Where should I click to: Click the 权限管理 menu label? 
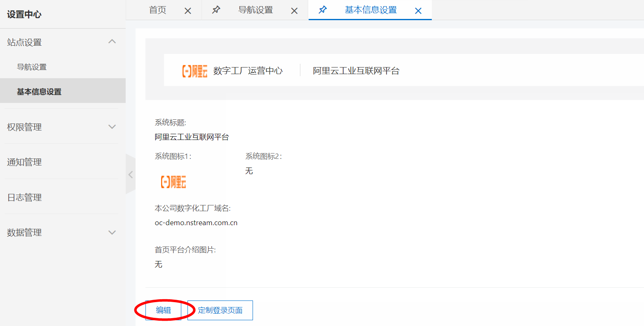tap(24, 127)
